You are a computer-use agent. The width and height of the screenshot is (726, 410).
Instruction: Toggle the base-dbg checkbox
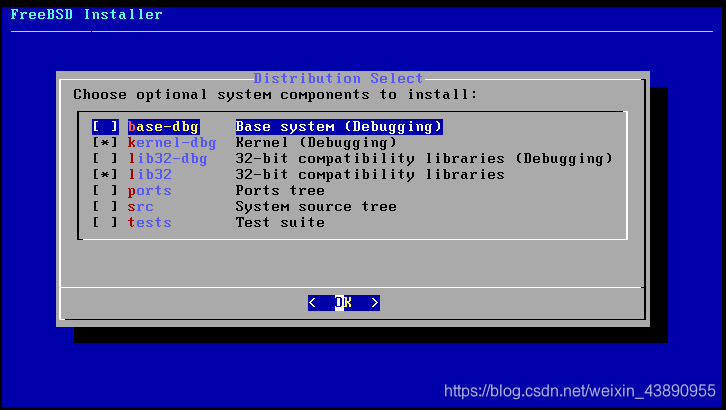click(x=105, y=126)
